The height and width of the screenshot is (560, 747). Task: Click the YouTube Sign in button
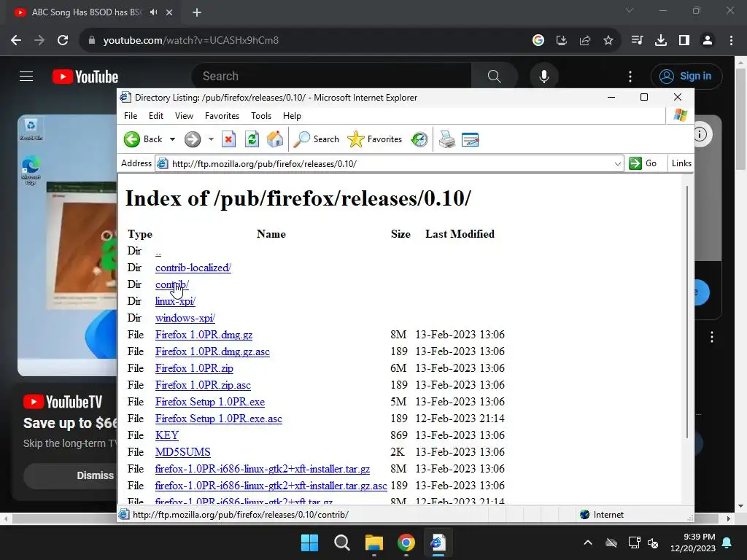pyautogui.click(x=686, y=76)
